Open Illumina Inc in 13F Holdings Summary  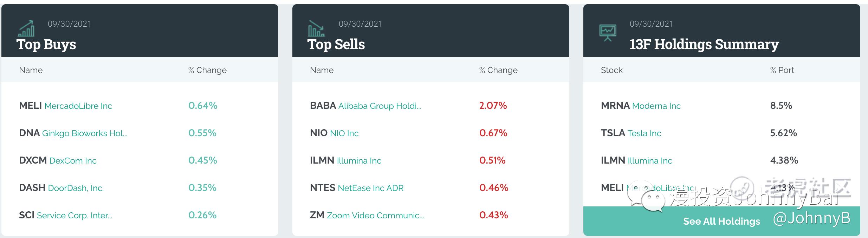tap(650, 161)
